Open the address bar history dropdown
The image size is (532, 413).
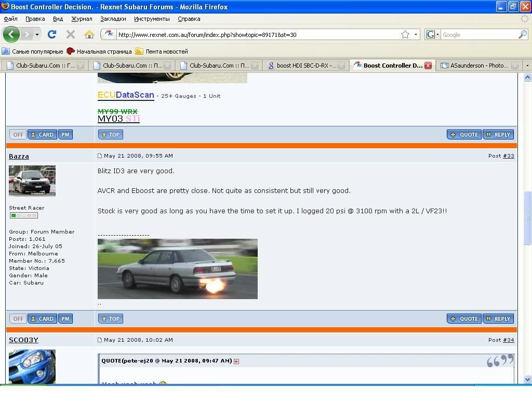tap(416, 35)
